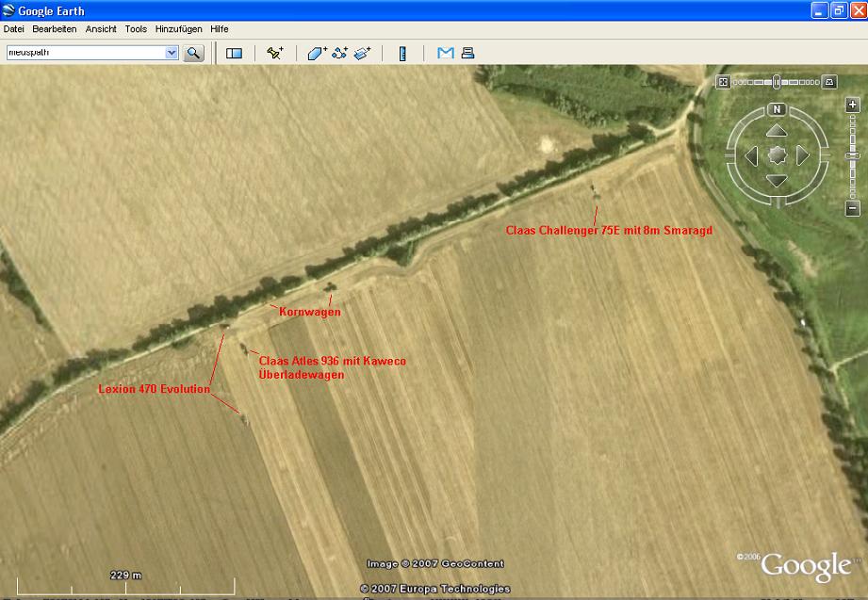868x600 pixels.
Task: Click the add image overlay icon
Action: [363, 54]
